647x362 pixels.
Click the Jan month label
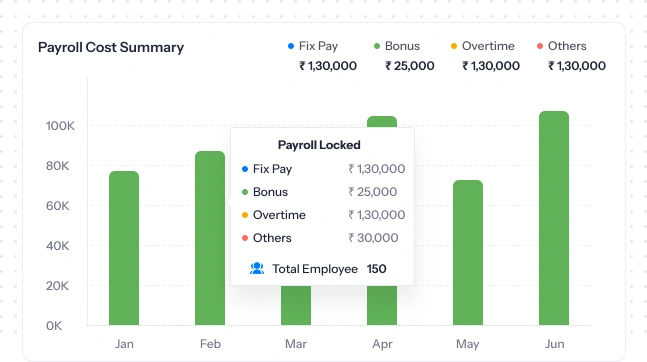[x=124, y=344]
